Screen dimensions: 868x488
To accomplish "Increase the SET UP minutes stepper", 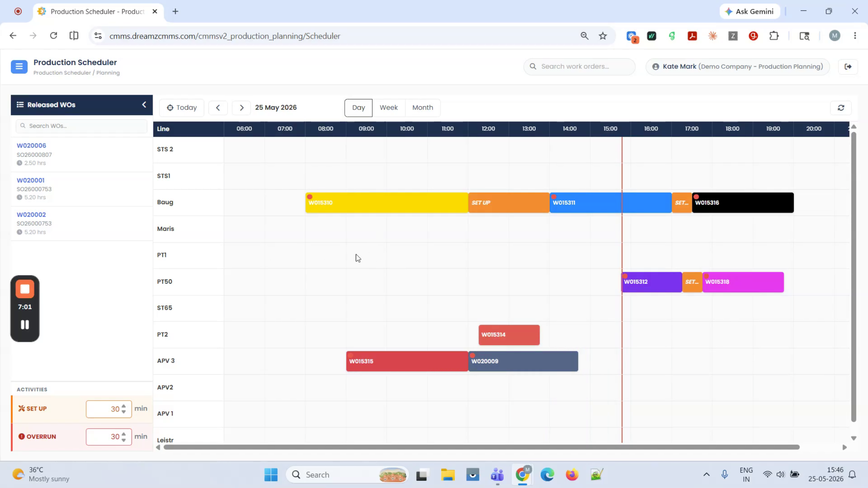I will pyautogui.click(x=124, y=406).
